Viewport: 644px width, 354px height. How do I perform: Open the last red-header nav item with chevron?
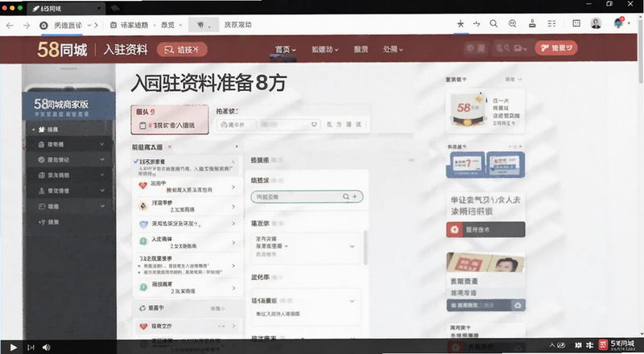[393, 49]
